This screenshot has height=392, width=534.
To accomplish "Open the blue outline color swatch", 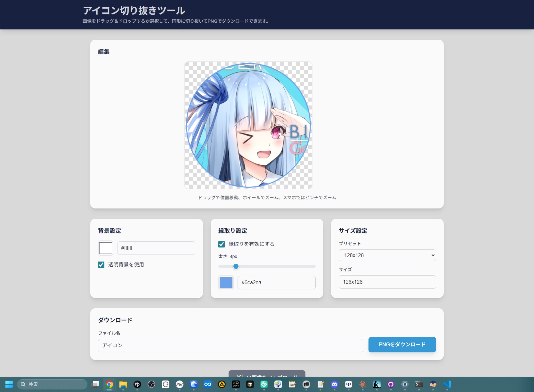I will point(226,283).
